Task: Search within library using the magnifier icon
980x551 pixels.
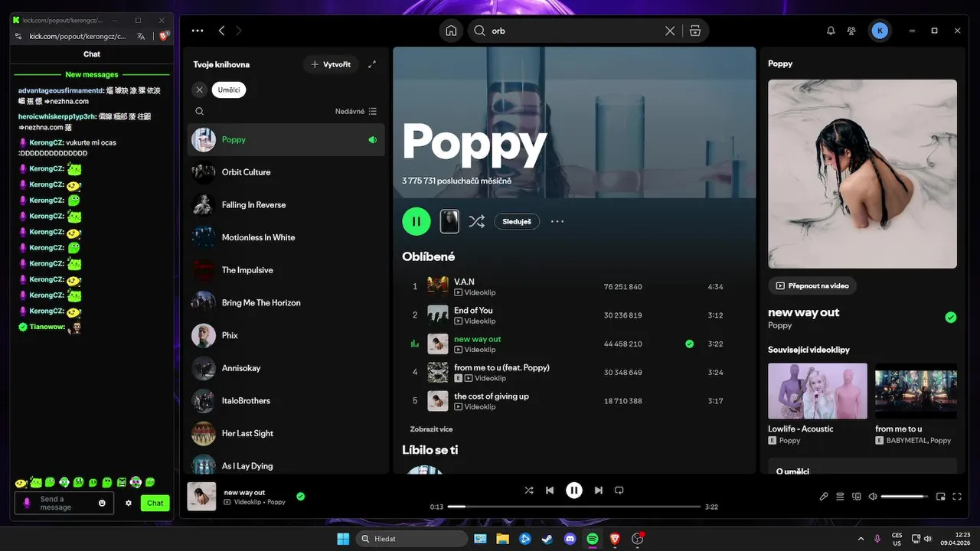Action: coord(200,111)
